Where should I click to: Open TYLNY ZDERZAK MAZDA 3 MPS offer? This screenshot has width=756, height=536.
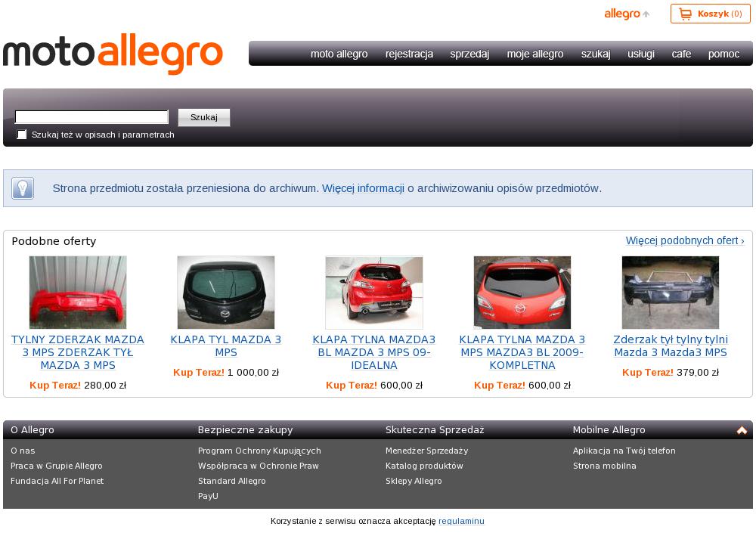78,352
